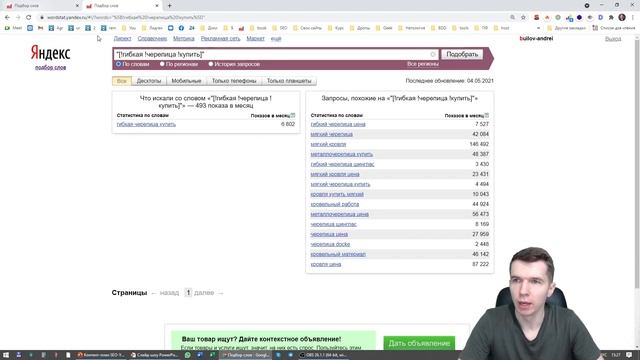Open the 'Директ' link
640x360 pixels.
[122, 38]
